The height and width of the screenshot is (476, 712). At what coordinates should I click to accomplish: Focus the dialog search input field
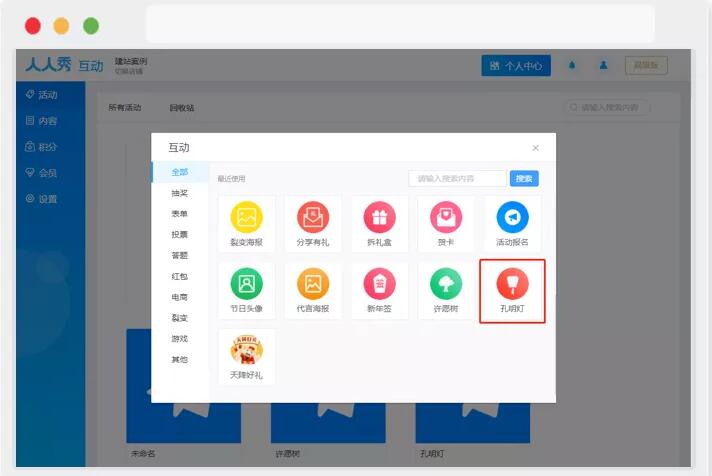tap(457, 178)
